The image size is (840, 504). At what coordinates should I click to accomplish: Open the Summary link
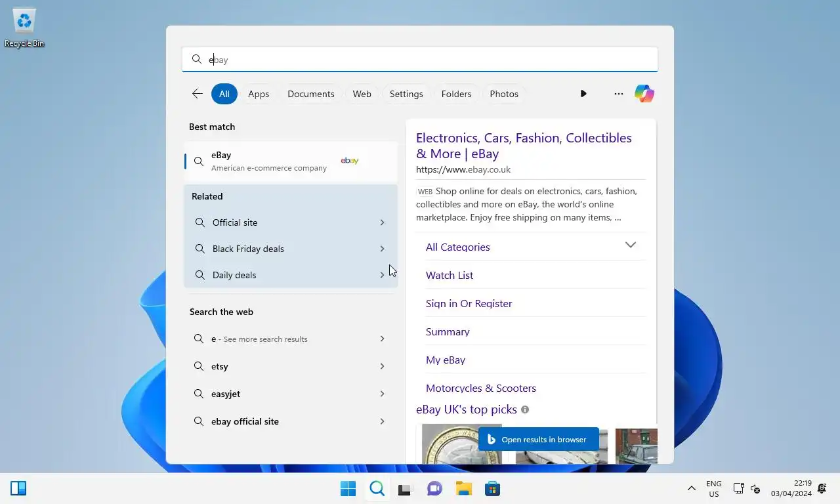(x=448, y=331)
